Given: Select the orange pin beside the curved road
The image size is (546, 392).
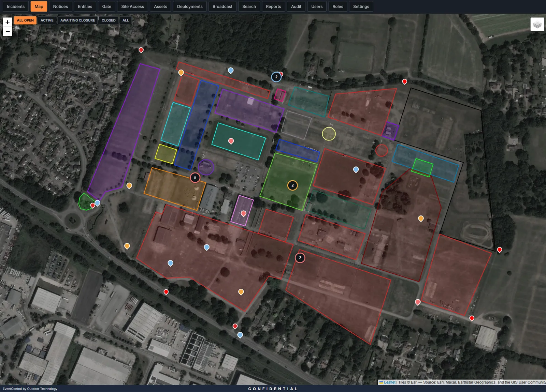Looking at the screenshot, I should tap(127, 246).
